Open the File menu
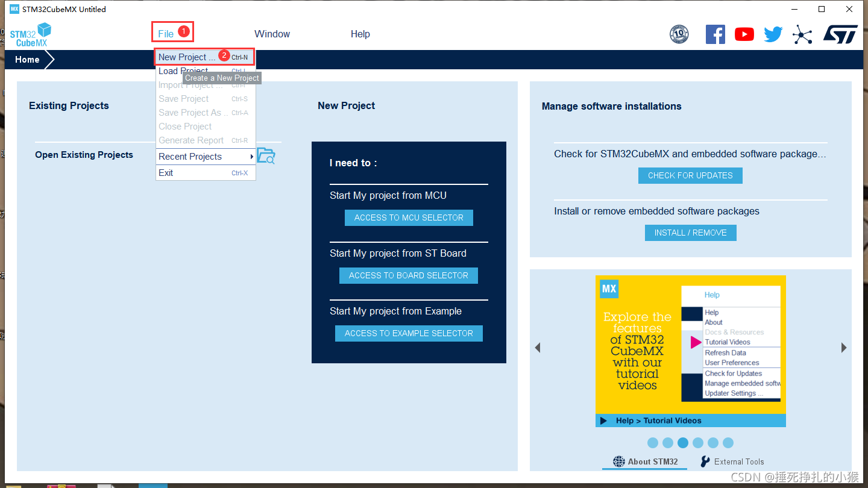Screen dimensions: 868x488 [x=166, y=34]
